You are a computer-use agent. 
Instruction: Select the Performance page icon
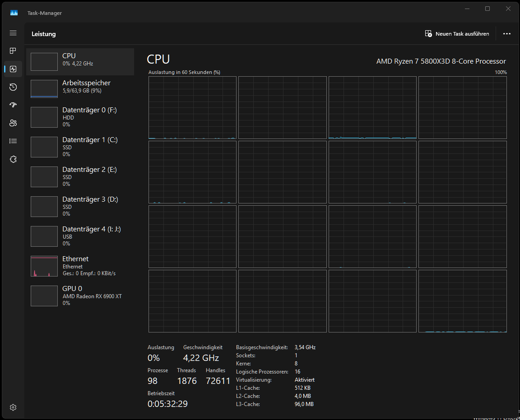(13, 69)
